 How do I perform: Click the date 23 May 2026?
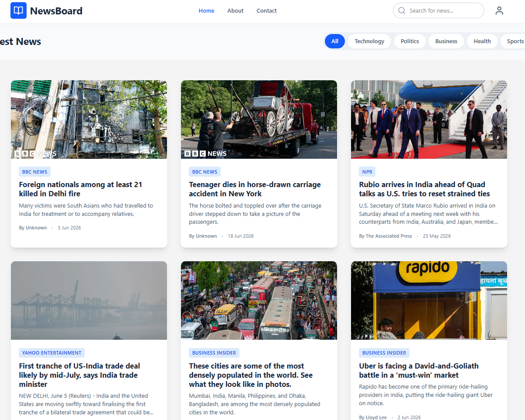click(437, 236)
